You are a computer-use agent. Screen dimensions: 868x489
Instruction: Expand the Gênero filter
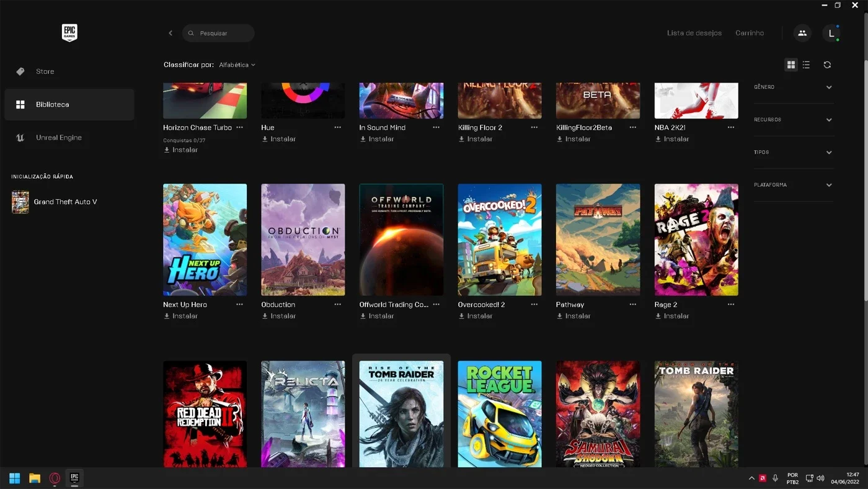794,87
